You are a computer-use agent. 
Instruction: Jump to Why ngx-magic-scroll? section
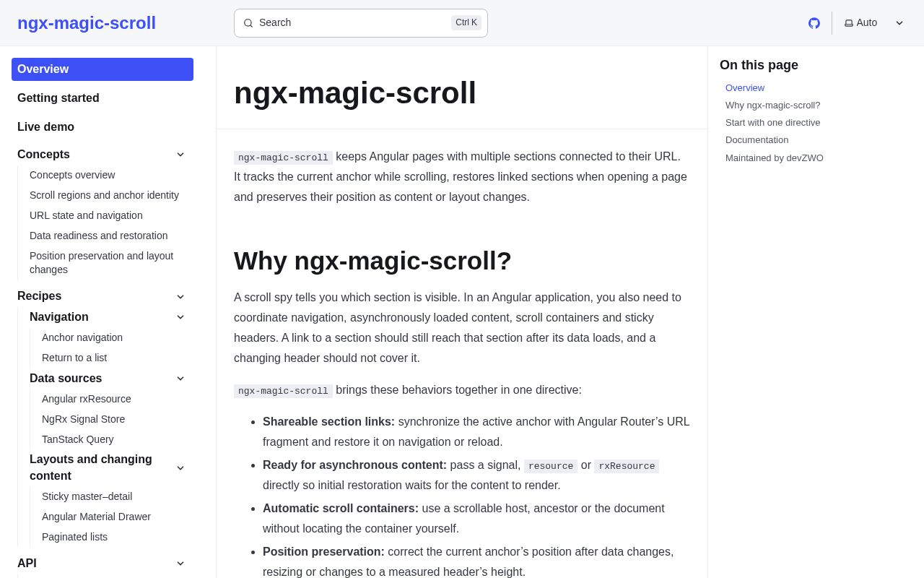[x=772, y=105]
